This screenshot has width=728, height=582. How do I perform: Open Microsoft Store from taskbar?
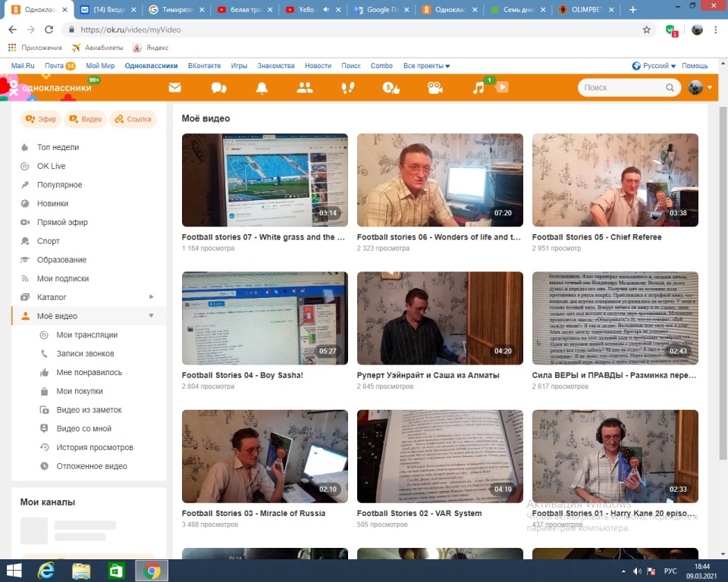point(115,571)
